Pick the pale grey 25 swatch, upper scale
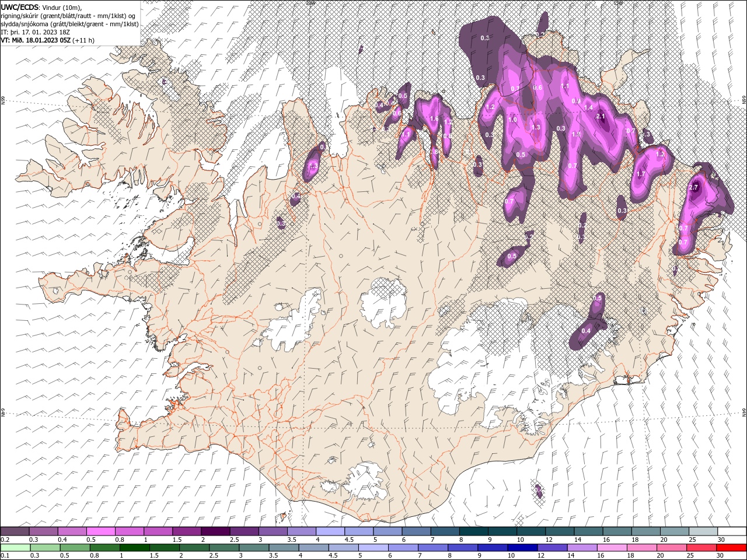This screenshot has height=560, width=747. click(703, 531)
